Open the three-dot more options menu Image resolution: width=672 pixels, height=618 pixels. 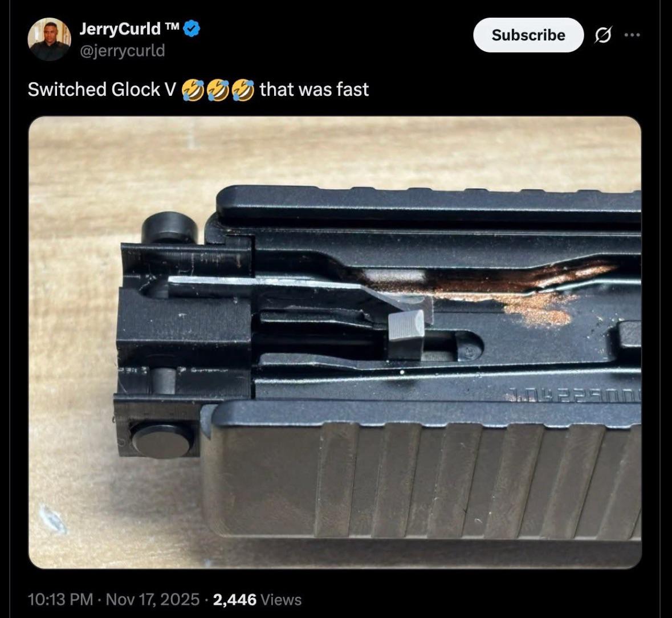pyautogui.click(x=632, y=35)
